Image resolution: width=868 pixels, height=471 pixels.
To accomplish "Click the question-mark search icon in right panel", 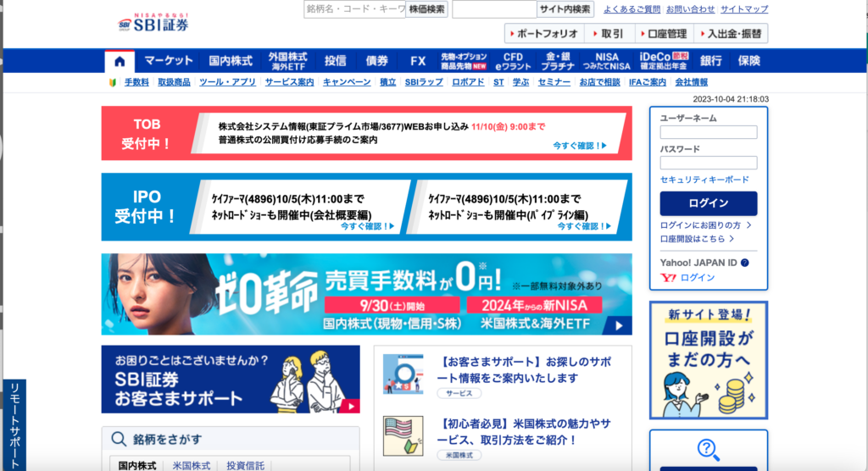I will pyautogui.click(x=708, y=450).
